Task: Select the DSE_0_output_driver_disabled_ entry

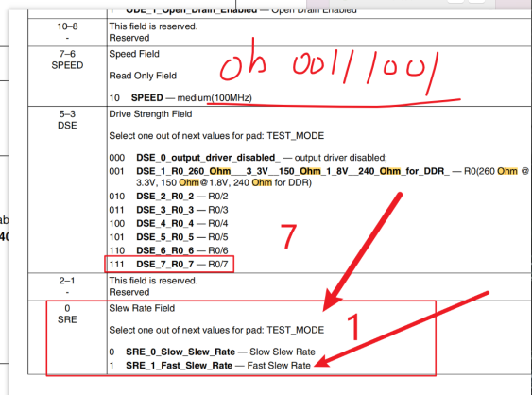Action: [x=248, y=158]
